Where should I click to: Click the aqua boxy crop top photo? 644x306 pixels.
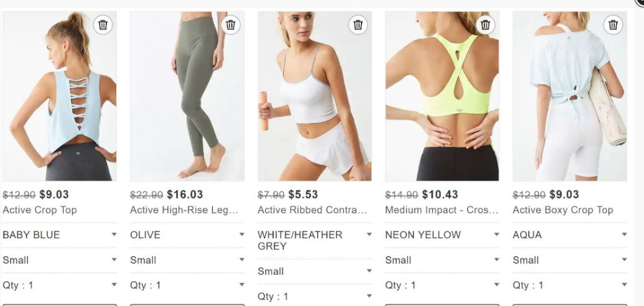(570, 96)
